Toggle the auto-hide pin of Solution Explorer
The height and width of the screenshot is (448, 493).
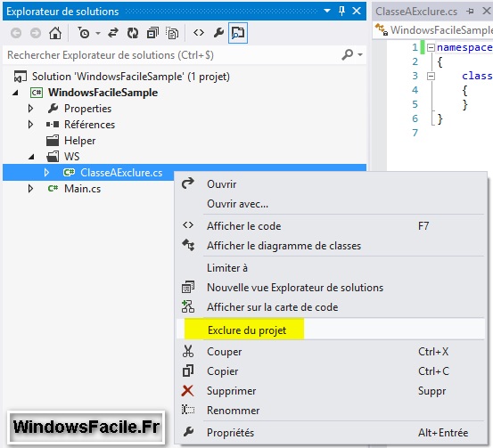[x=341, y=11]
